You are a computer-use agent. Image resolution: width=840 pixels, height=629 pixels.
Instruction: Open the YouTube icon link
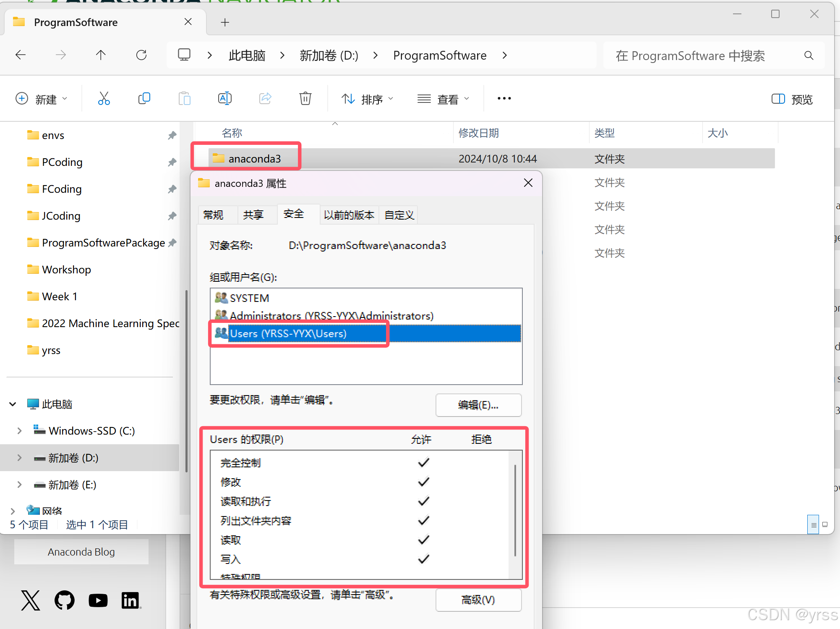click(98, 600)
